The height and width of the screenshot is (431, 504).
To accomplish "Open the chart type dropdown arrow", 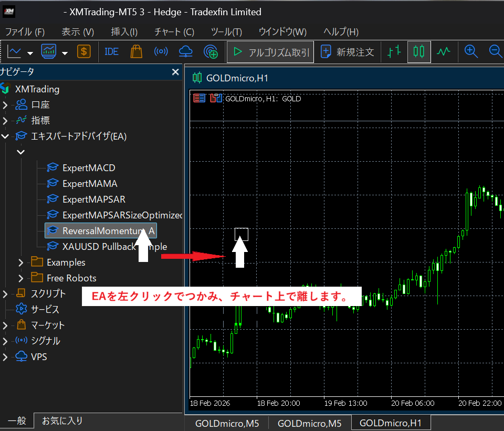I will pyautogui.click(x=30, y=52).
